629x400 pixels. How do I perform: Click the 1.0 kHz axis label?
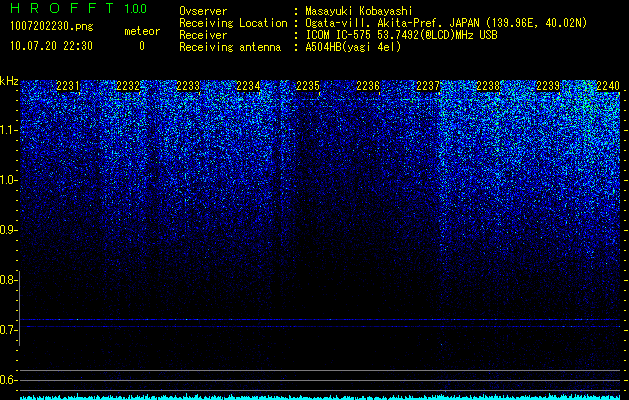click(8, 180)
